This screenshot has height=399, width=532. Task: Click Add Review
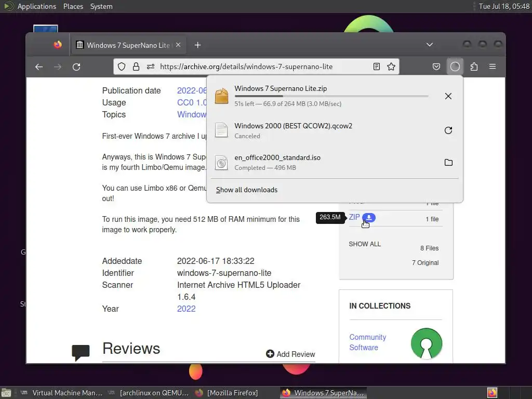coord(290,354)
